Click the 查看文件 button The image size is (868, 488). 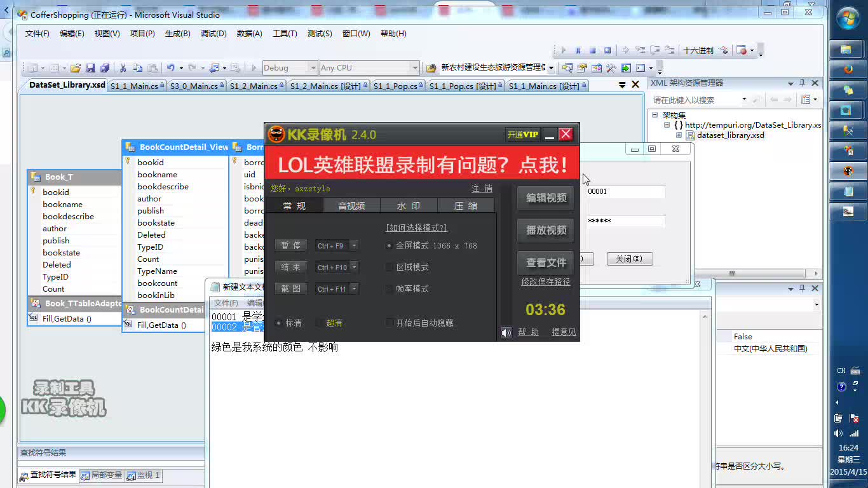(546, 262)
